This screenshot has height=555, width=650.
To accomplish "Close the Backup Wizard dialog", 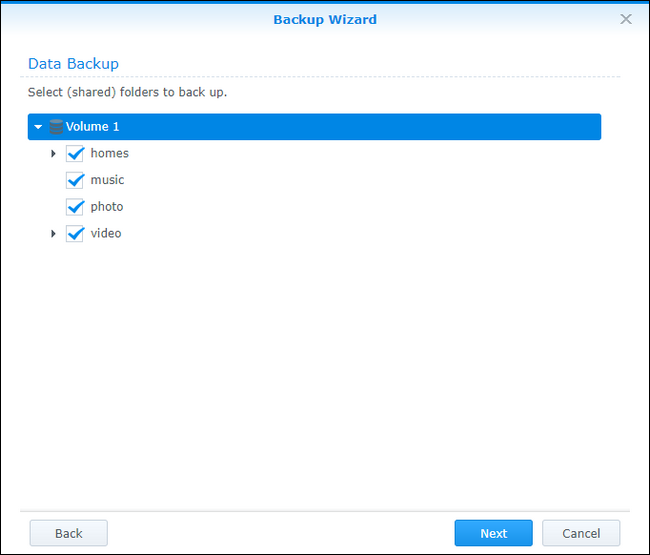I will 626,19.
